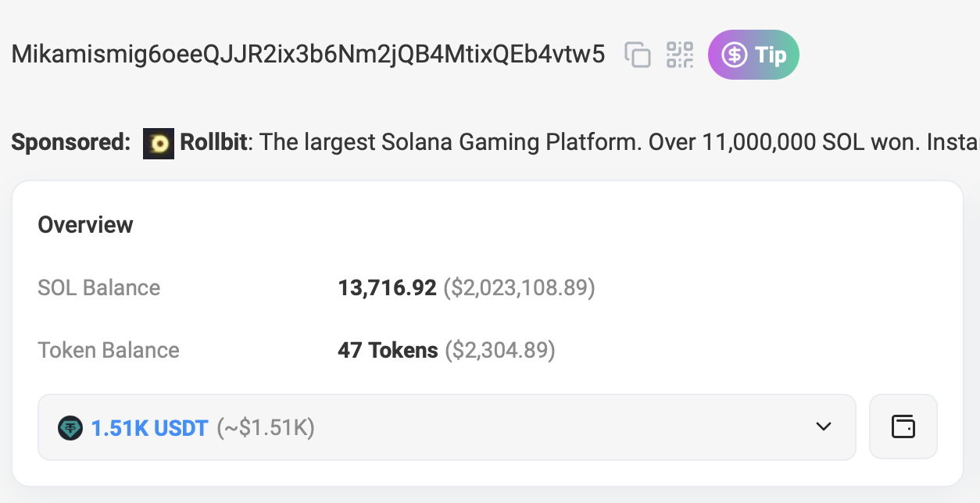Image resolution: width=980 pixels, height=503 pixels.
Task: Click the purple Tip button
Action: point(753,55)
